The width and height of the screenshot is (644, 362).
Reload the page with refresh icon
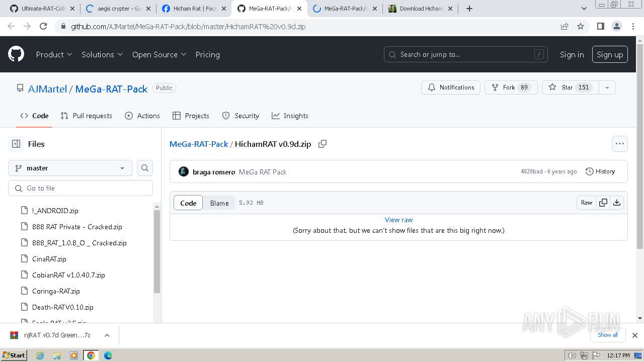(x=43, y=26)
